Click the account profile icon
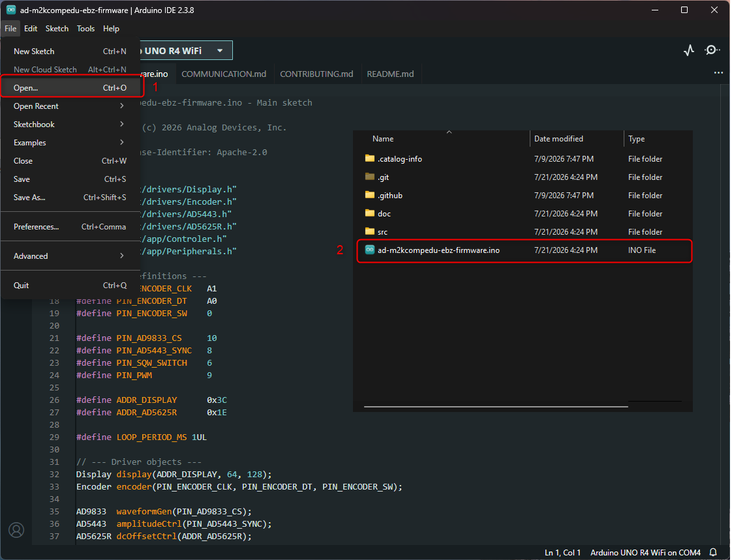Image resolution: width=732 pixels, height=560 pixels. point(16,530)
